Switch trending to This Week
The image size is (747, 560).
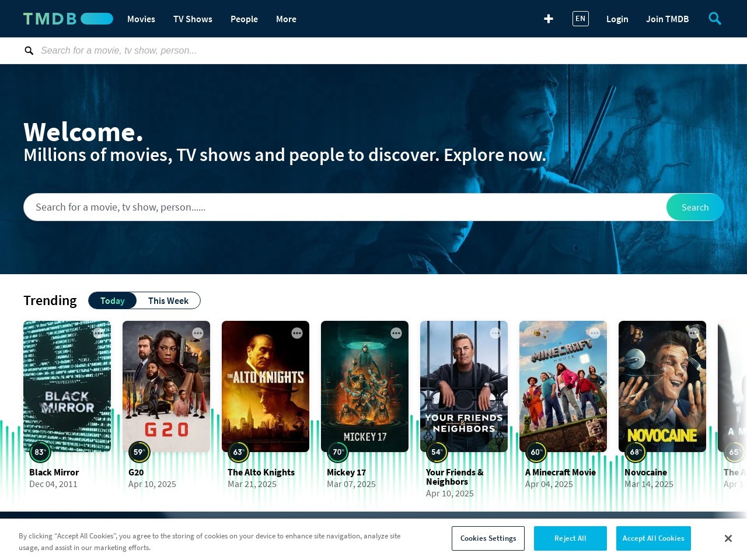[x=168, y=300]
